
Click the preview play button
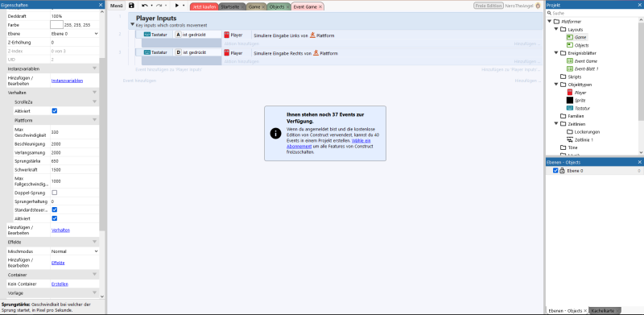pos(177,6)
